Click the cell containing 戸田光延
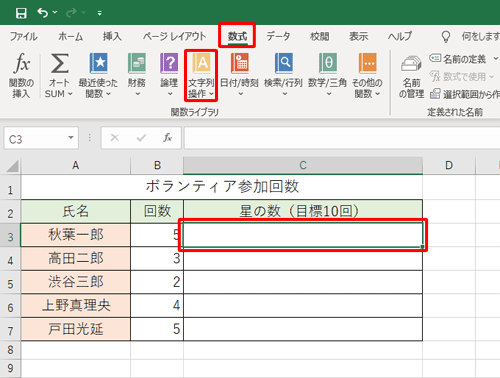This screenshot has height=378, width=500. click(x=76, y=329)
